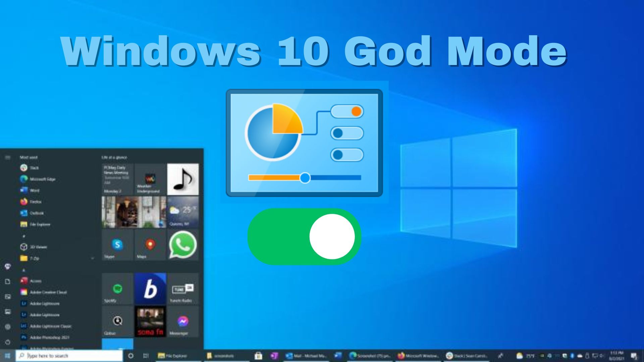
Task: Click the OneDrive cloud tray icon
Action: (x=580, y=356)
